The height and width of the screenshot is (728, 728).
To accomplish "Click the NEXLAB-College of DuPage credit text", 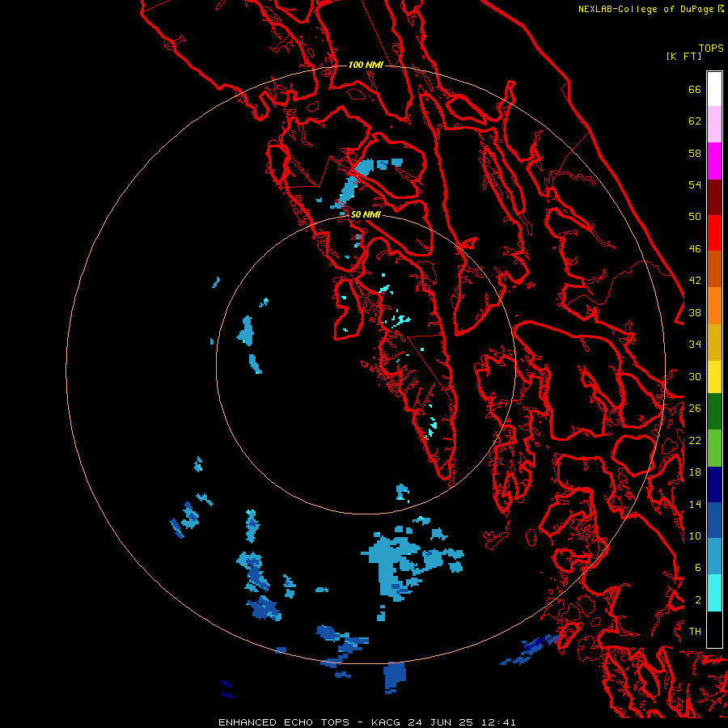I will coord(651,9).
